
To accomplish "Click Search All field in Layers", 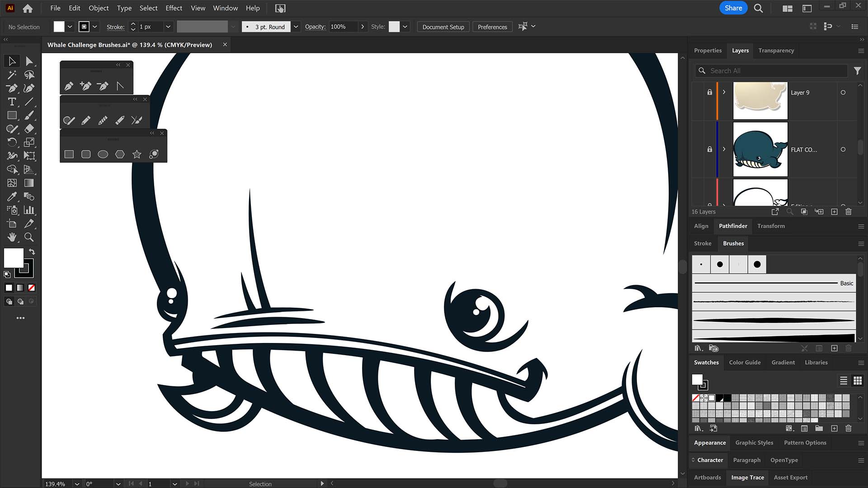I will point(771,70).
